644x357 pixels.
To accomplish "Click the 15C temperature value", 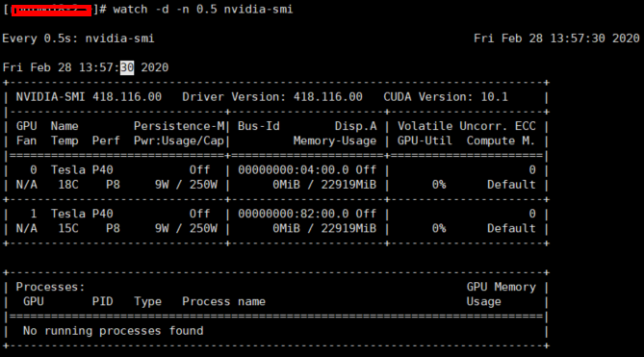I will click(68, 229).
